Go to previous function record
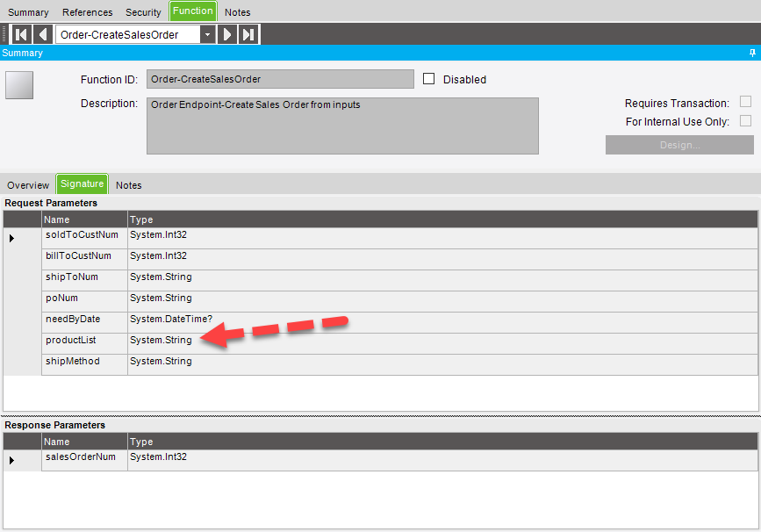761x532 pixels. click(x=43, y=34)
